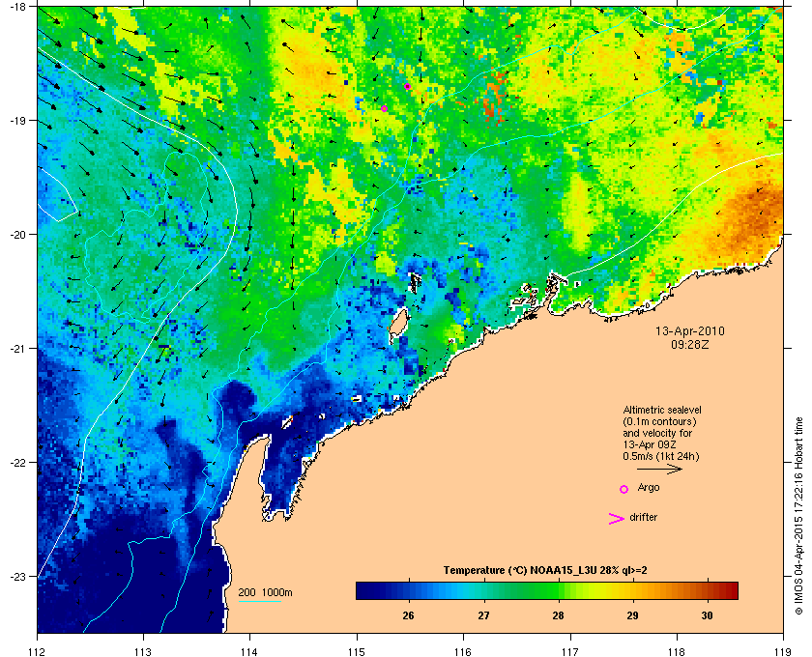The image size is (812, 657).
Task: Click the dark blue end of colorbar
Action: (x=365, y=590)
